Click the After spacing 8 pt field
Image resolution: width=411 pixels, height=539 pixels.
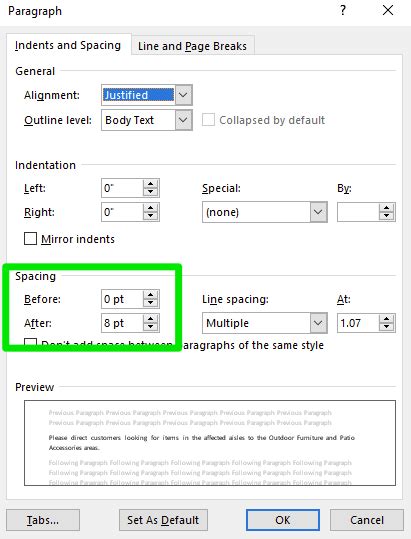pos(122,323)
